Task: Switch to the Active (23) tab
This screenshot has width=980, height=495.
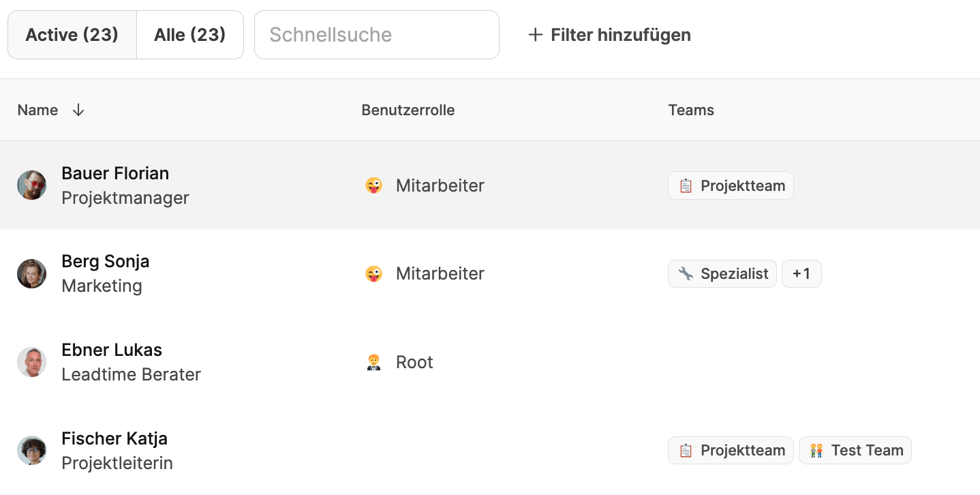Action: tap(72, 35)
